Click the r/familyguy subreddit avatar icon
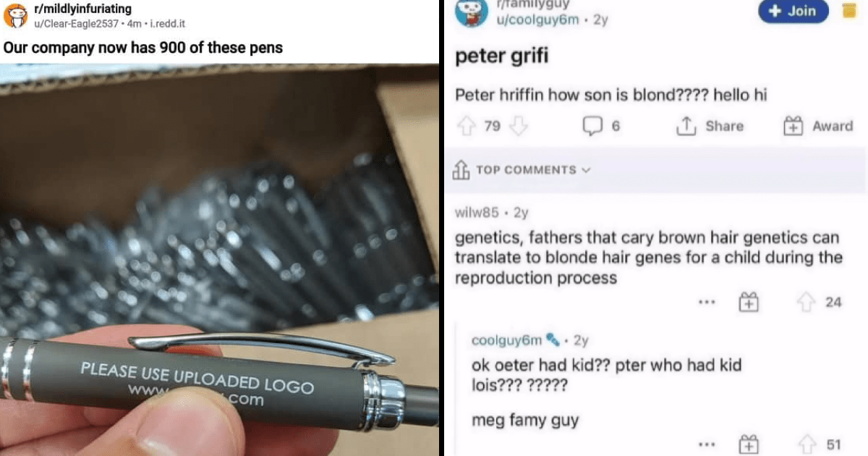 472,12
